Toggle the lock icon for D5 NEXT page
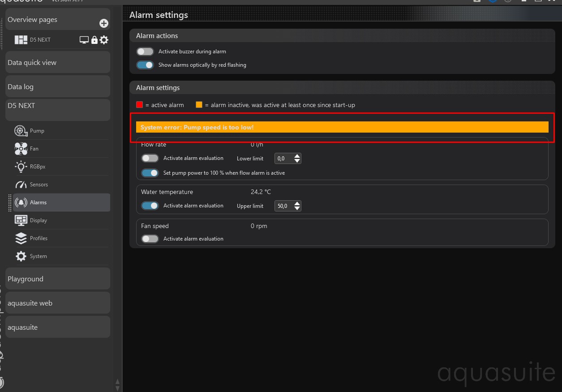Screen dimensions: 562x392 pyautogui.click(x=94, y=40)
